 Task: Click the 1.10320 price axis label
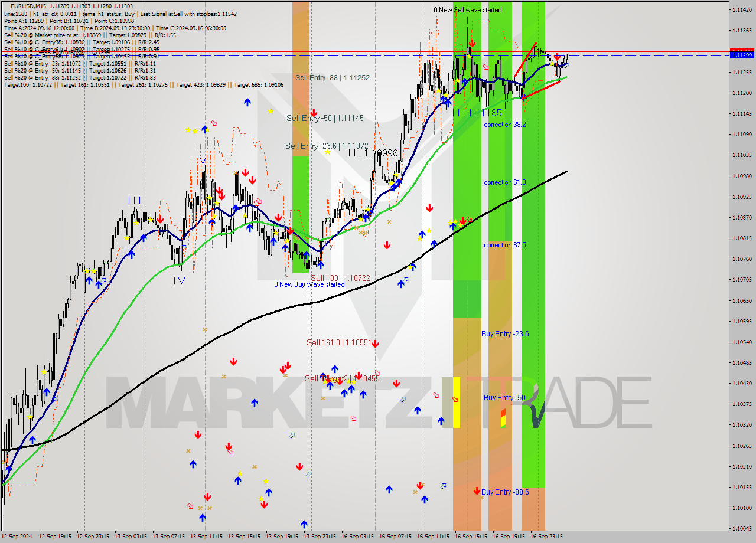pyautogui.click(x=742, y=424)
